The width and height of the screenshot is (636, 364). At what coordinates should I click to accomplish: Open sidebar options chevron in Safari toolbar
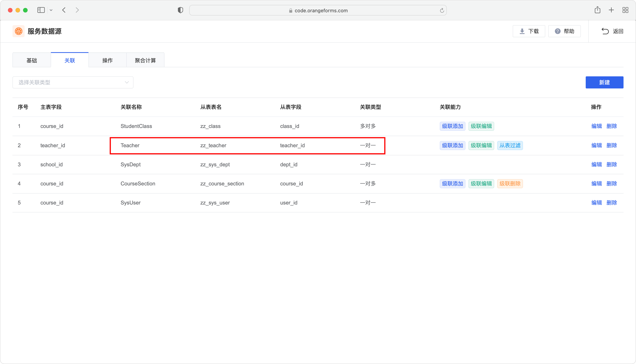pos(51,10)
